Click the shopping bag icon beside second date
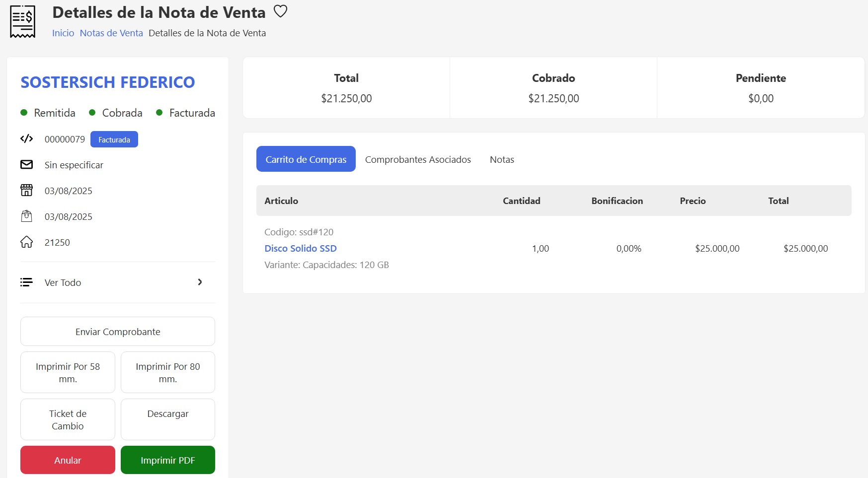The height and width of the screenshot is (478, 868). (27, 216)
